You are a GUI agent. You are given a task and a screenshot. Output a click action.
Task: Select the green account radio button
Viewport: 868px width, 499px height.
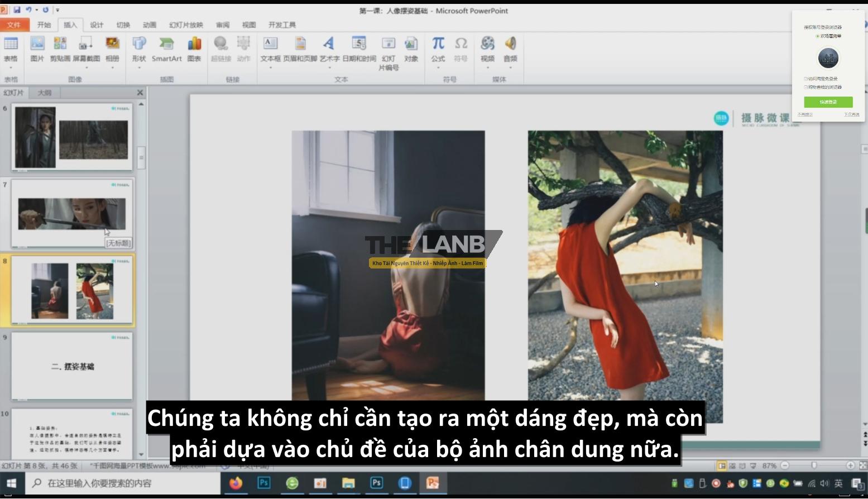818,36
